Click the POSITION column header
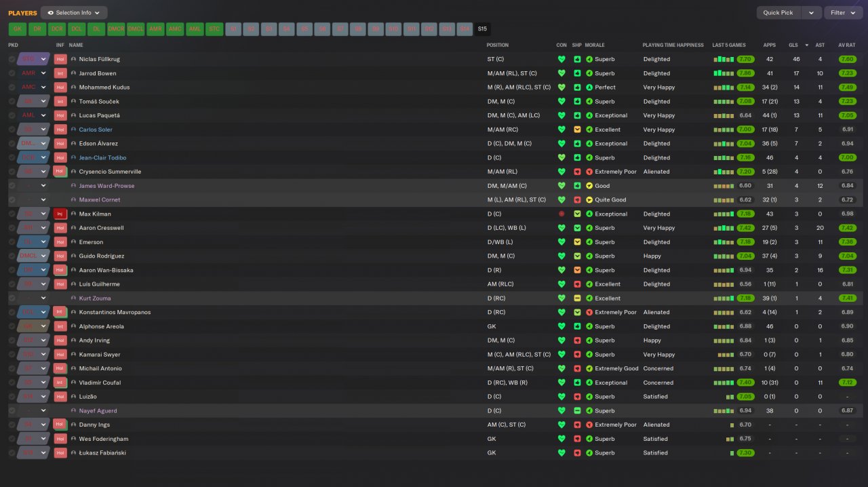Screen dimensions: 868x487 tap(497, 45)
